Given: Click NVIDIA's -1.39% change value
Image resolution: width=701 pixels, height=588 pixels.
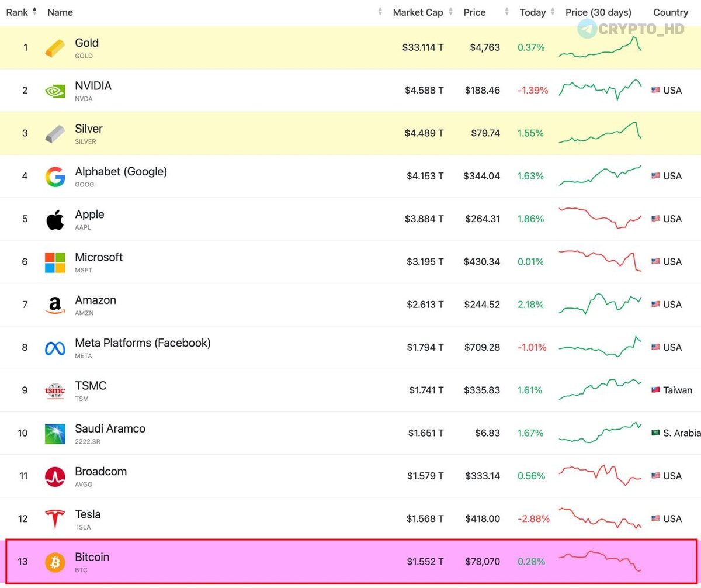Looking at the screenshot, I should click(533, 90).
